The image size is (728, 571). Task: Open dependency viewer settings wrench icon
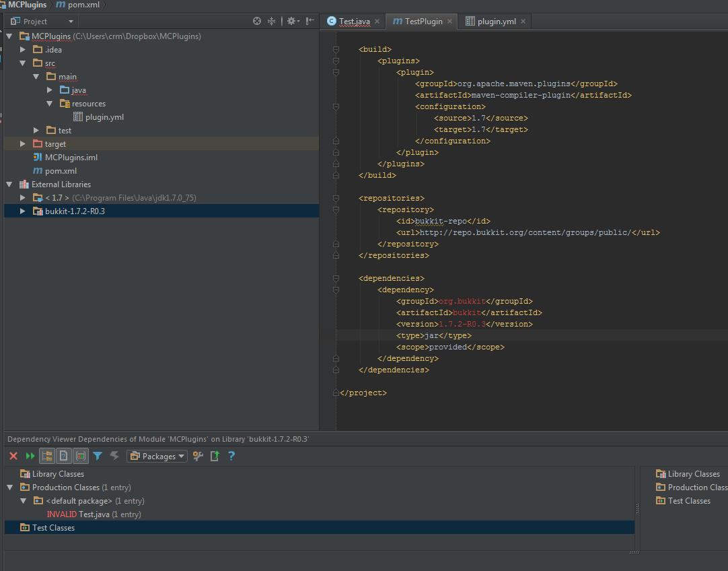tap(198, 456)
